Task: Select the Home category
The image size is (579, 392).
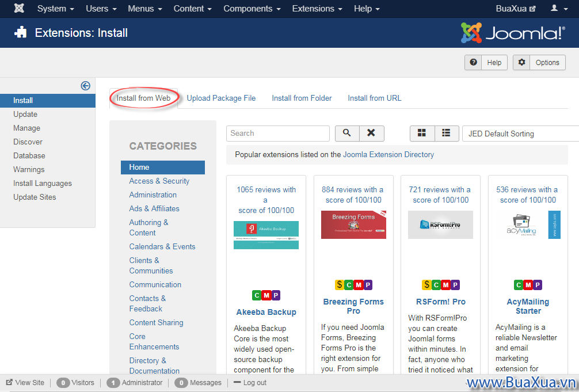Action: [163, 168]
